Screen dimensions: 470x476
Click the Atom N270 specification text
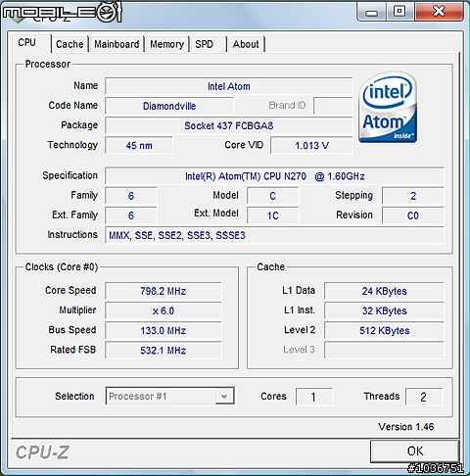tap(274, 176)
